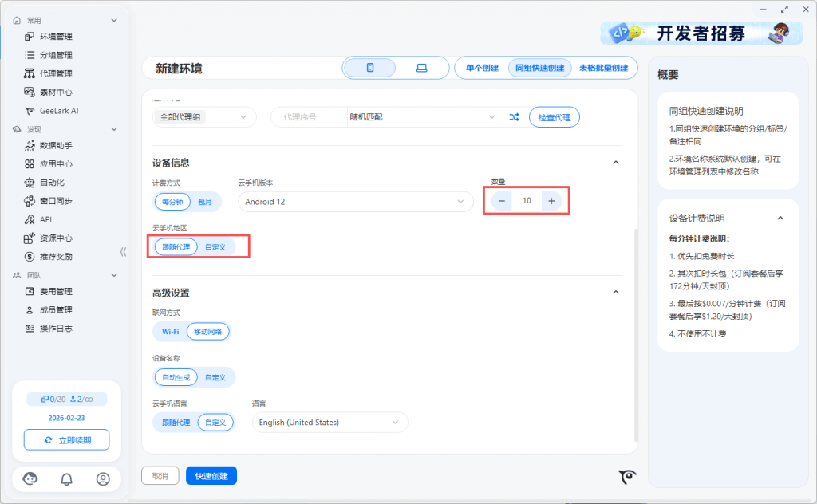Switch to 表格批量创建 tab
Viewport: 817px width, 504px height.
(x=603, y=68)
